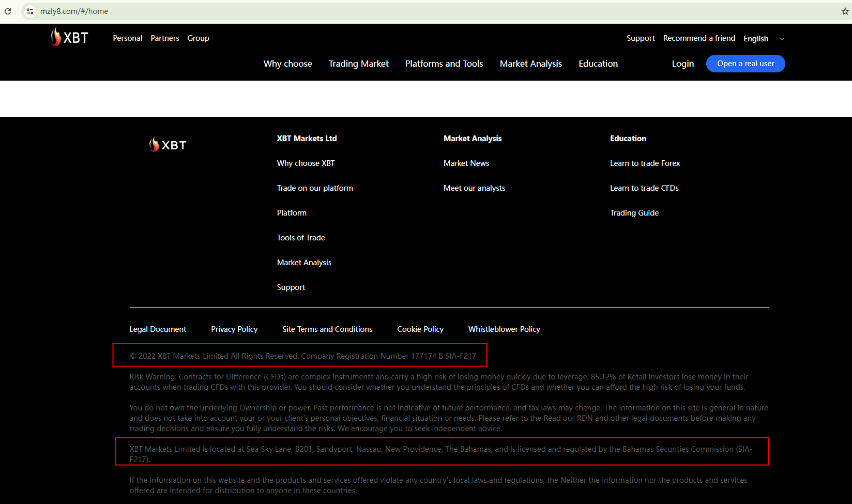Reload the page with the refresh icon
Viewport: 852px width, 504px height.
(x=8, y=11)
